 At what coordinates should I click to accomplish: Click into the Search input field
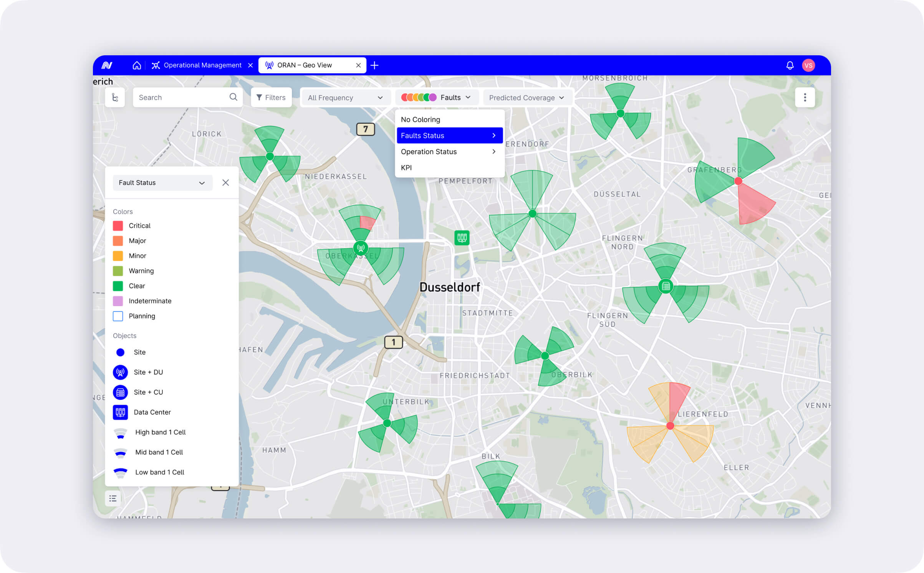coord(180,98)
